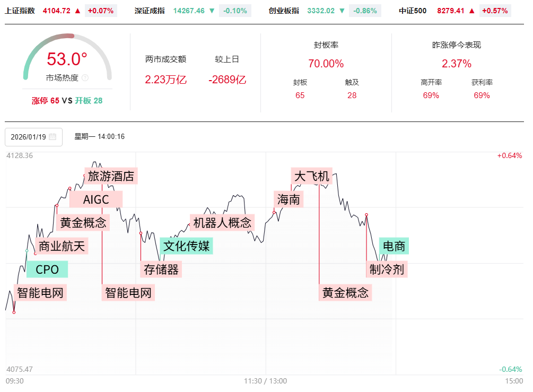Open the 文化传媒 sector label

[x=186, y=246]
